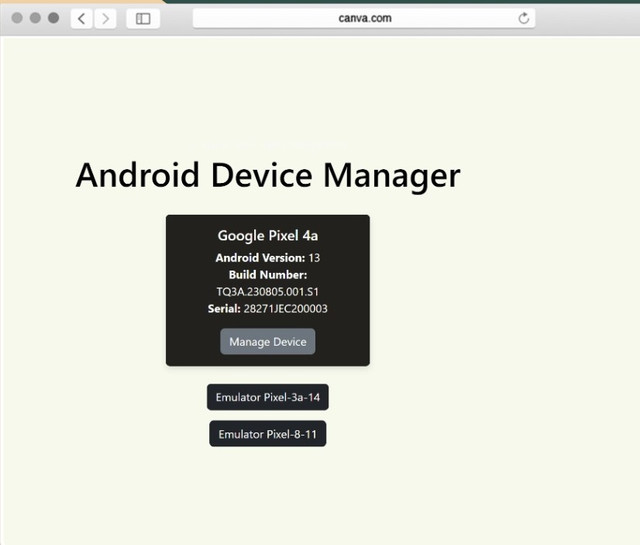
Task: Select Emulator Pixel-8-11
Action: [x=268, y=434]
